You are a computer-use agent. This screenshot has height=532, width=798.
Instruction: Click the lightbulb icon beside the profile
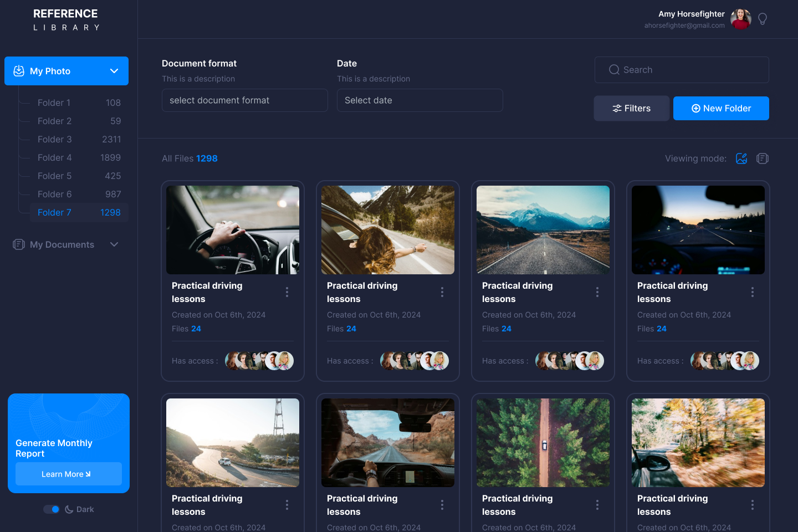763,19
